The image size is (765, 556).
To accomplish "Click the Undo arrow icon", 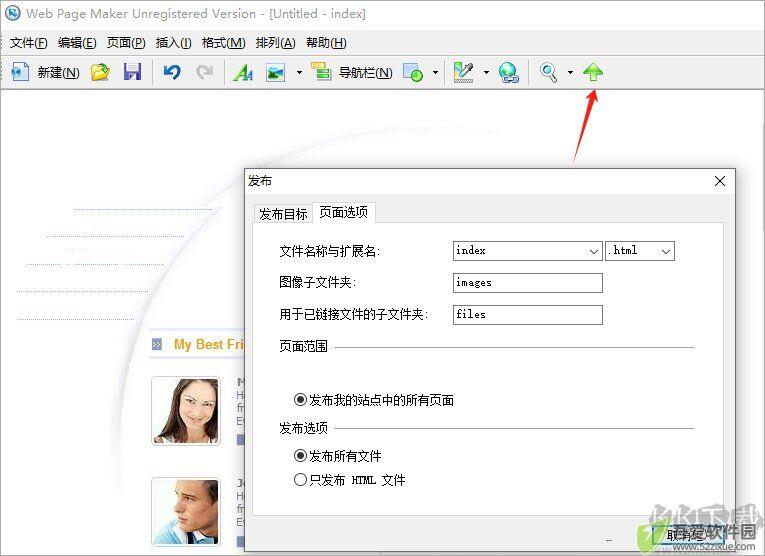I will (172, 72).
